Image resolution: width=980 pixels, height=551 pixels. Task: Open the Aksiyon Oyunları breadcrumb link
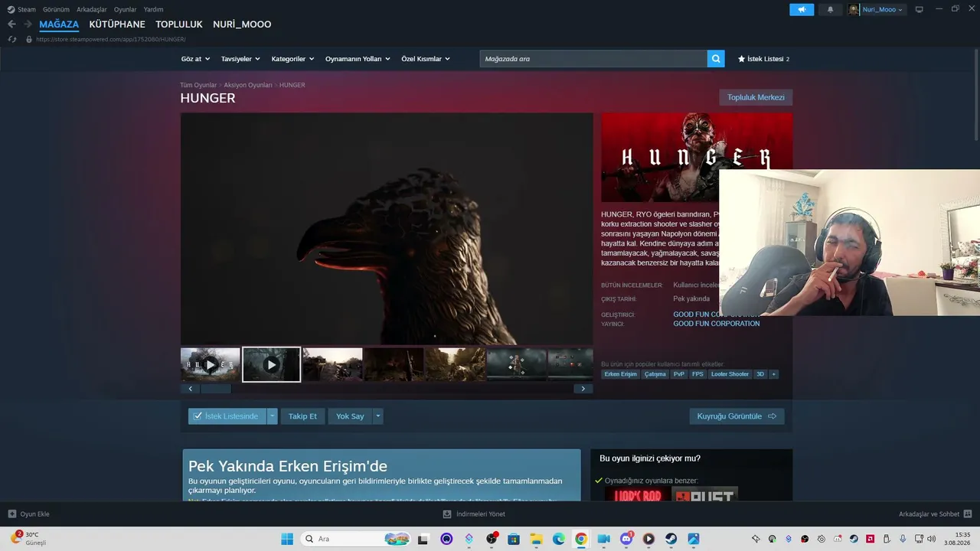[x=248, y=85]
